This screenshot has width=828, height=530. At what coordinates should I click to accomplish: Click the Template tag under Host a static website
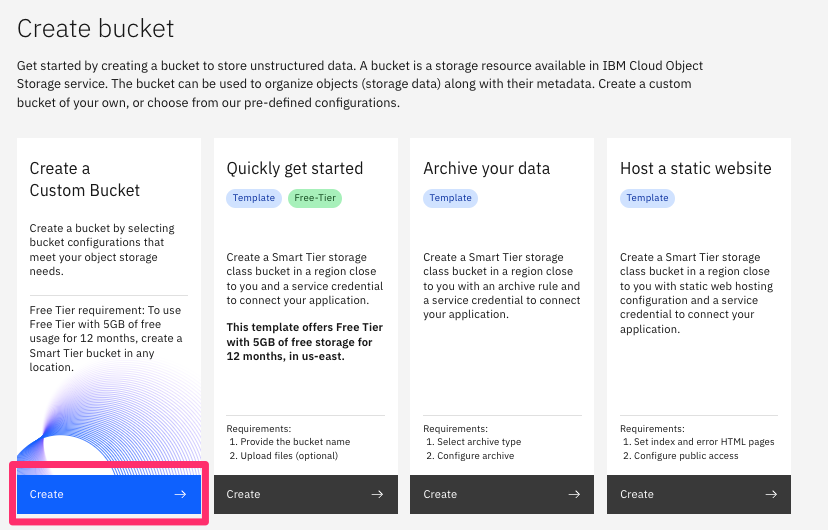(647, 198)
